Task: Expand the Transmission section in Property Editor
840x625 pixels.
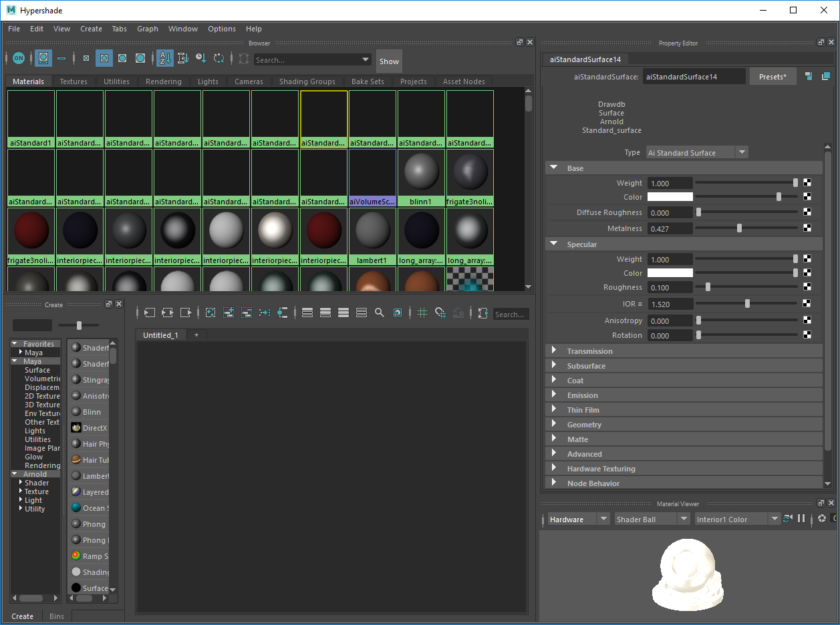Action: coord(554,351)
